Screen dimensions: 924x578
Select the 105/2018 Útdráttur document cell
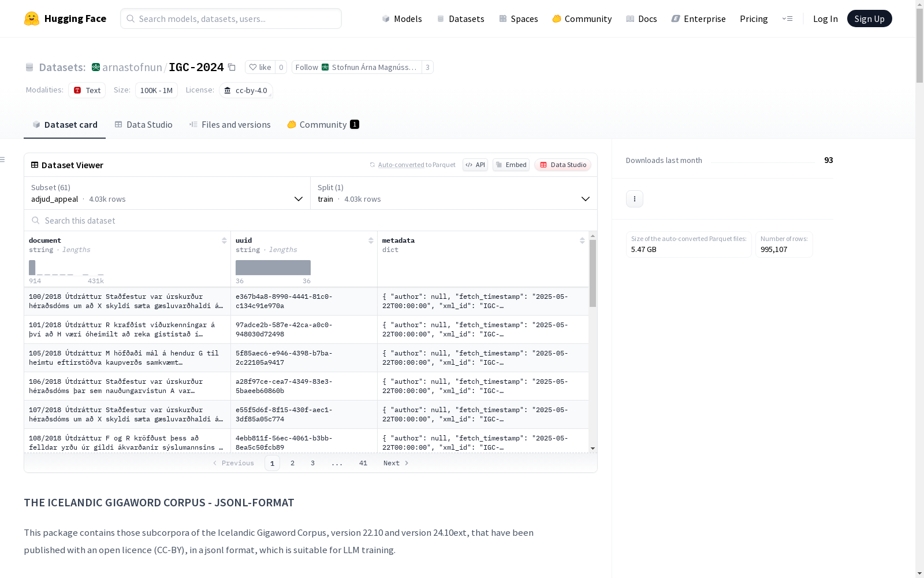127,358
